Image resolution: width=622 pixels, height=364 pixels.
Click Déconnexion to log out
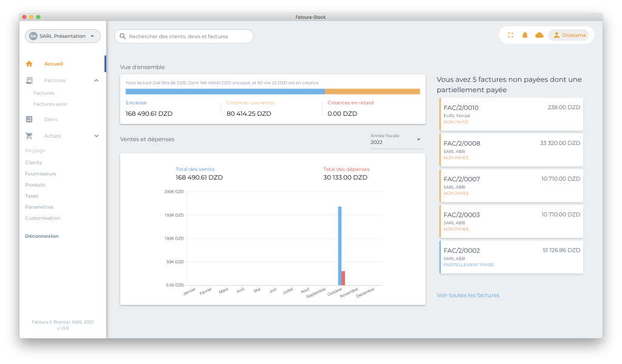point(42,236)
